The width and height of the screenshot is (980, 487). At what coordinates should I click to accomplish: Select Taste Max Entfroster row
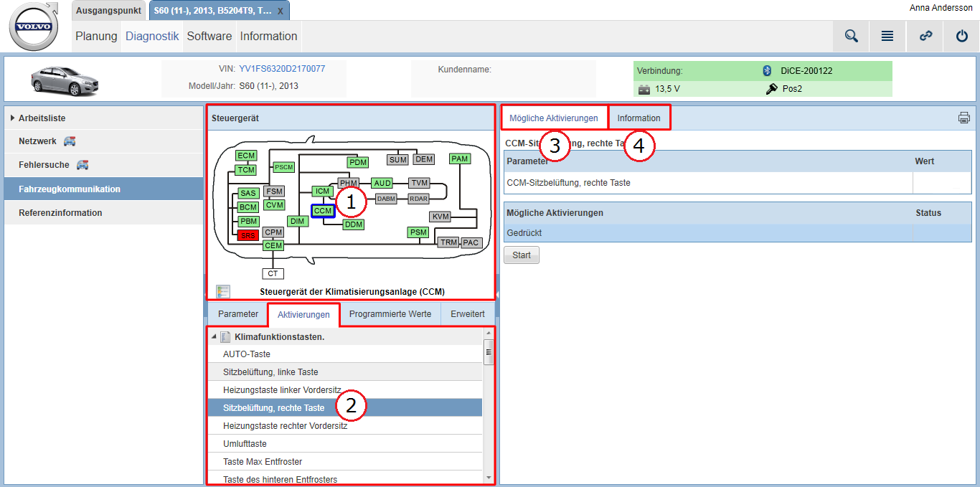[345, 462]
